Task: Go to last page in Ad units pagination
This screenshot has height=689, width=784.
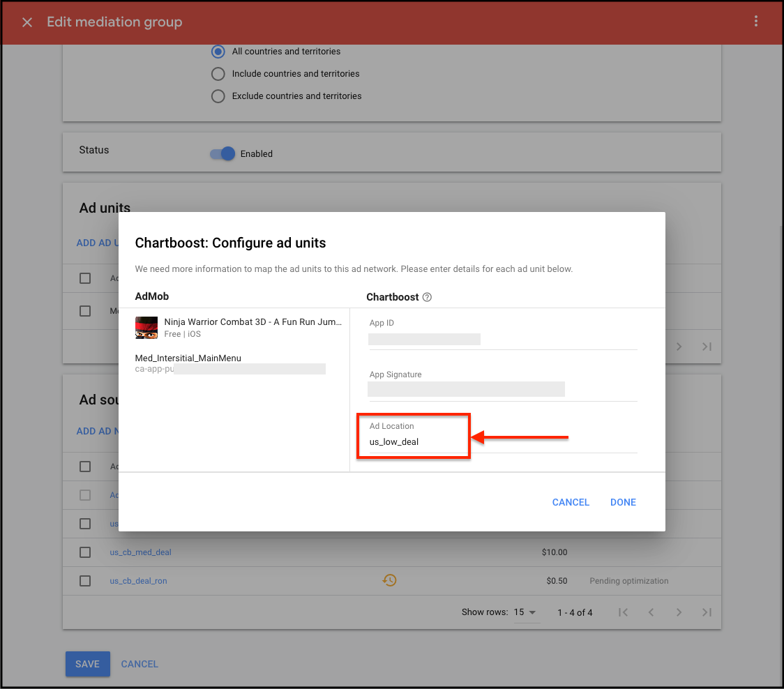Action: pyautogui.click(x=707, y=347)
